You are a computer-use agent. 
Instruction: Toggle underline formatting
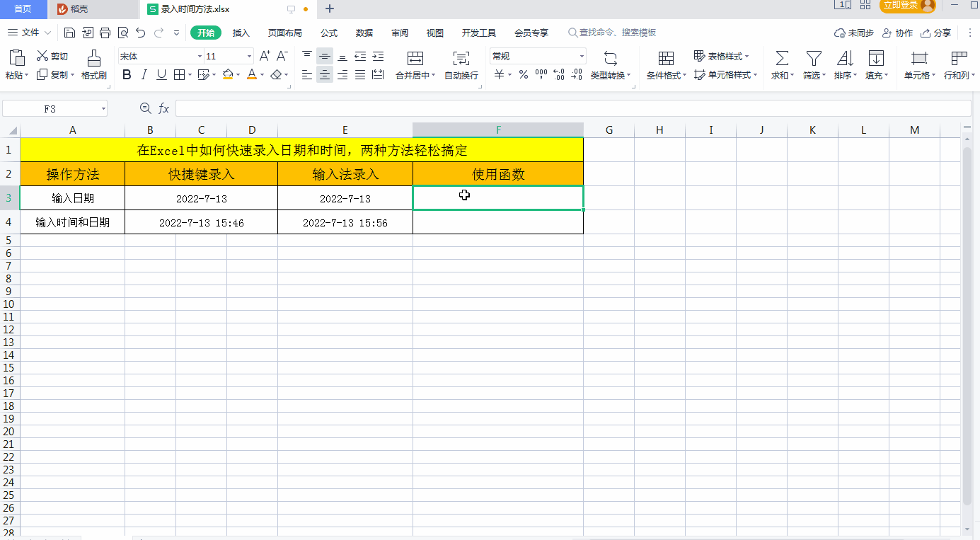click(160, 74)
